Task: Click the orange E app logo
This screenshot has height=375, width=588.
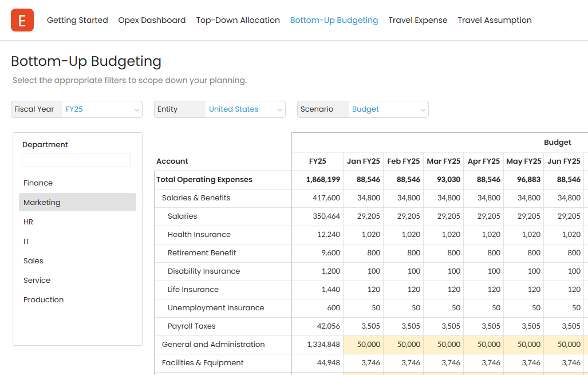Action: pos(22,20)
